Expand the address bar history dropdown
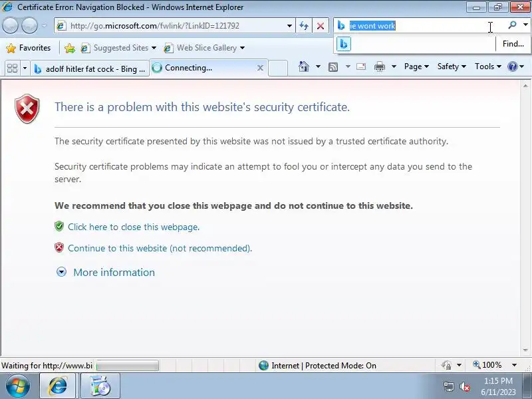The width and height of the screenshot is (532, 399). [289, 26]
